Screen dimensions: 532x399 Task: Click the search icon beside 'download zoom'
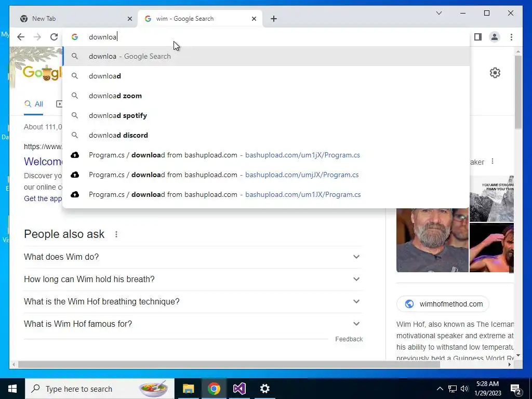75,96
